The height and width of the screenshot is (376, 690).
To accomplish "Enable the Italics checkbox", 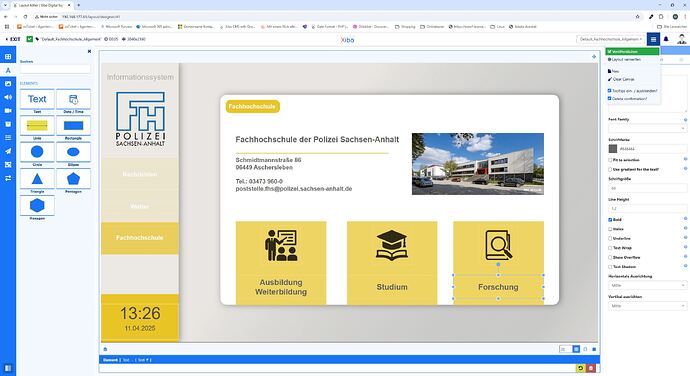I will (610, 229).
